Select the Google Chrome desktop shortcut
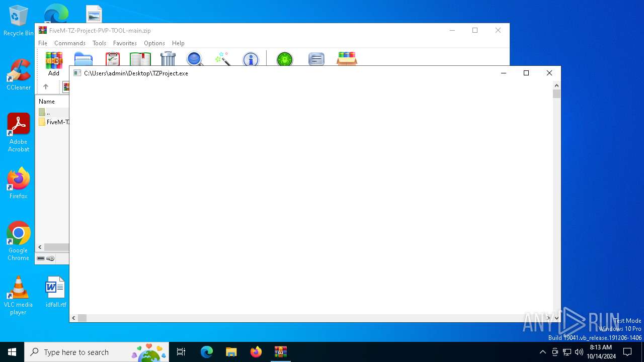644x362 pixels. pyautogui.click(x=19, y=241)
